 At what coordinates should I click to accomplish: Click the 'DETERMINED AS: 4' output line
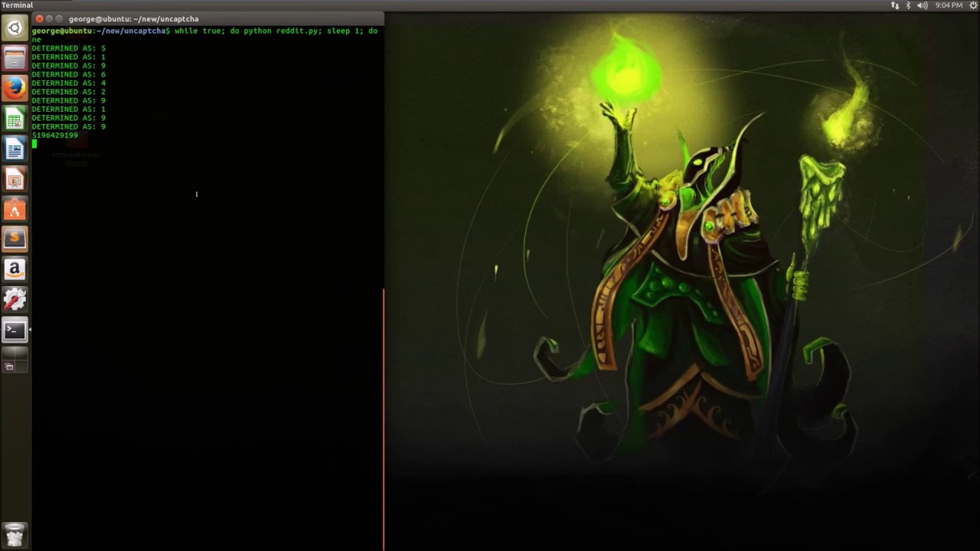coord(69,83)
